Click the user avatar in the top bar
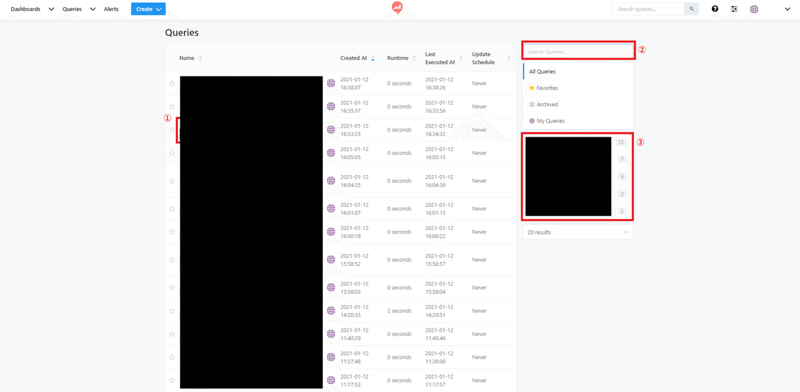The width and height of the screenshot is (800, 392). coord(754,9)
